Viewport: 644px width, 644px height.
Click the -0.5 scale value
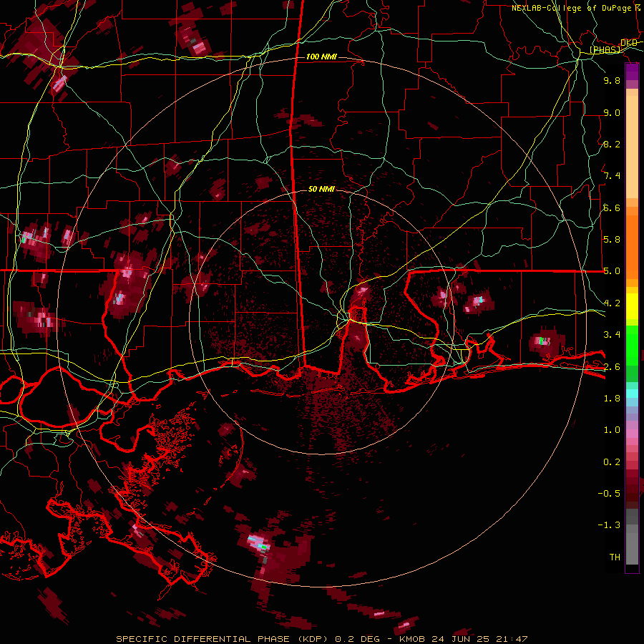click(x=609, y=494)
